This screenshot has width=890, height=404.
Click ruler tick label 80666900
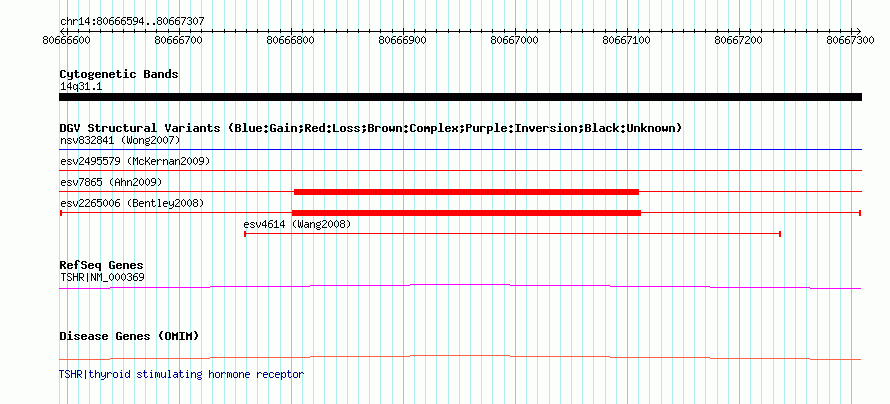[x=404, y=40]
